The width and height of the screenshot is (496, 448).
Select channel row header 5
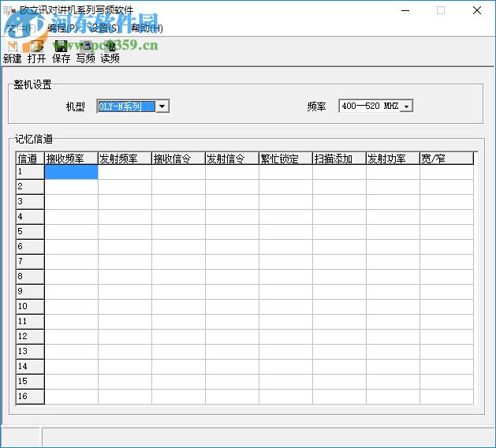coord(31,232)
